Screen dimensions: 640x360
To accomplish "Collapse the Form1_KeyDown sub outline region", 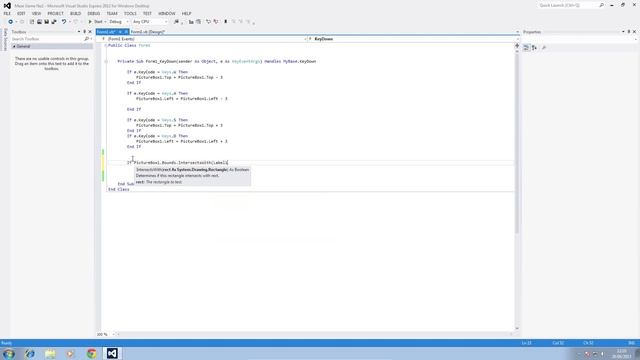I will (x=106, y=62).
